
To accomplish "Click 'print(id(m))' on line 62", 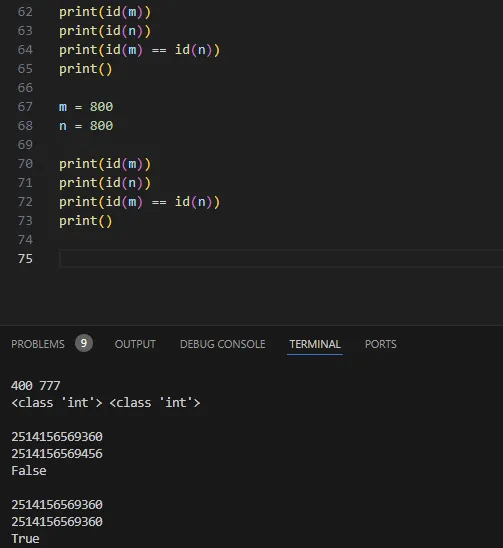I will (x=105, y=12).
